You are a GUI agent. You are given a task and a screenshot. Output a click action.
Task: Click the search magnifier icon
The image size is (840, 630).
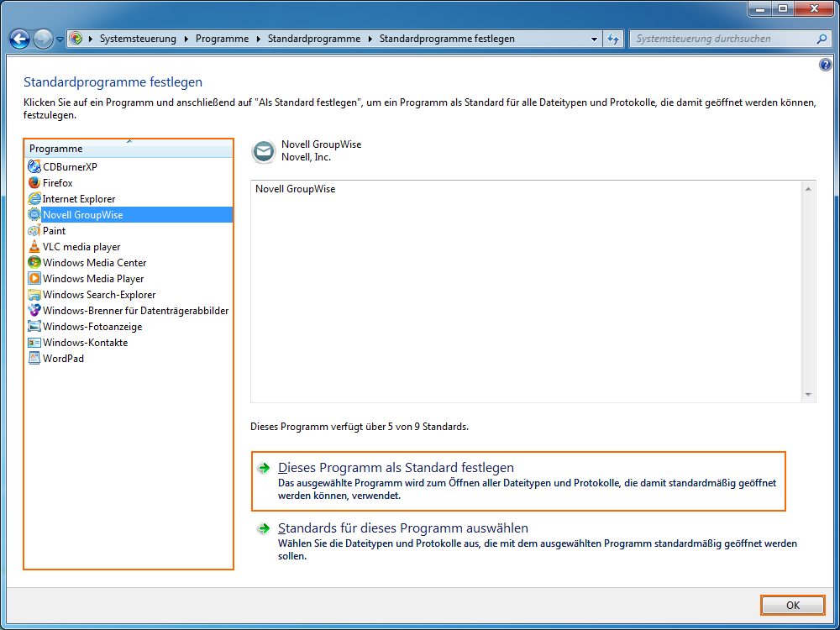[x=822, y=39]
